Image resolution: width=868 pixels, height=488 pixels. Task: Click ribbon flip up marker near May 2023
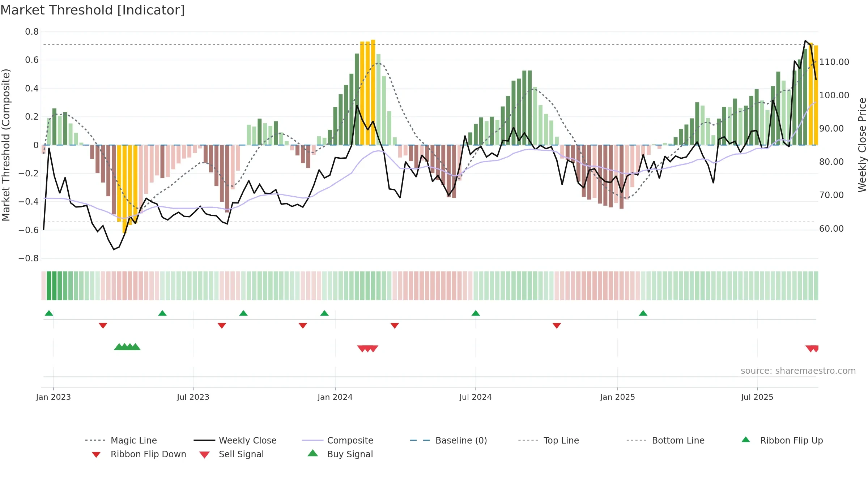pos(162,313)
